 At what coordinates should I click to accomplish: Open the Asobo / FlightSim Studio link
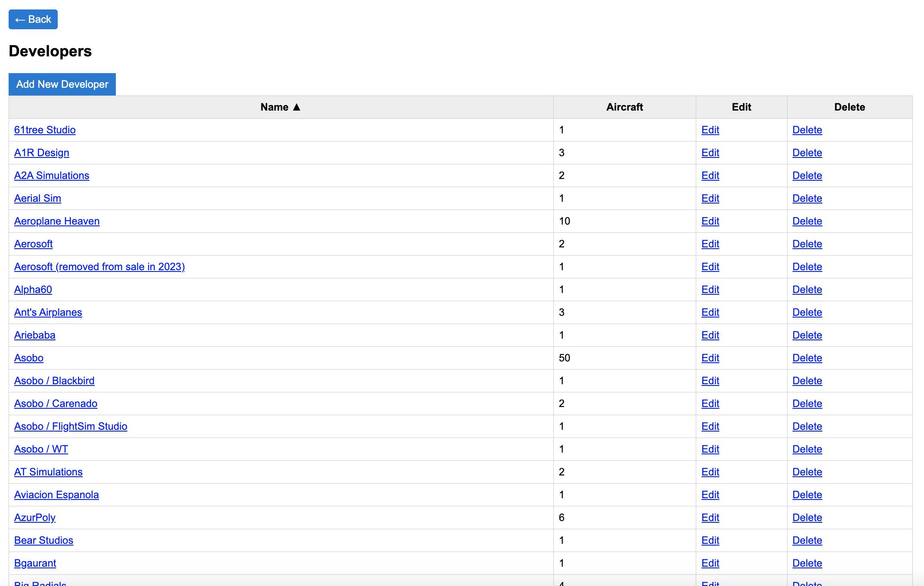[x=71, y=426]
